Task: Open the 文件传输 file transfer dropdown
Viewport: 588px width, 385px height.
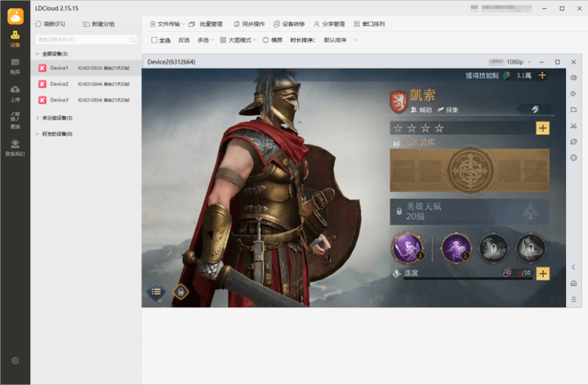Action: (x=167, y=24)
